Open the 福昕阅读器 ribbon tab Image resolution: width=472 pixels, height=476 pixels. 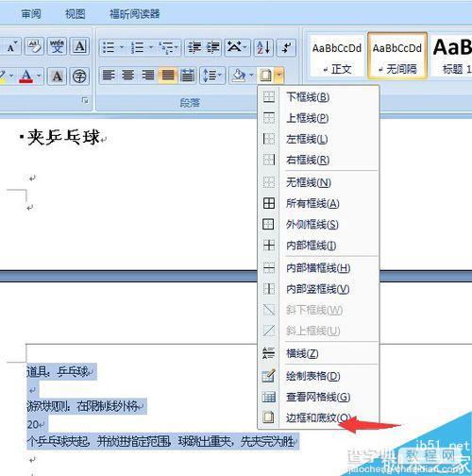click(134, 14)
